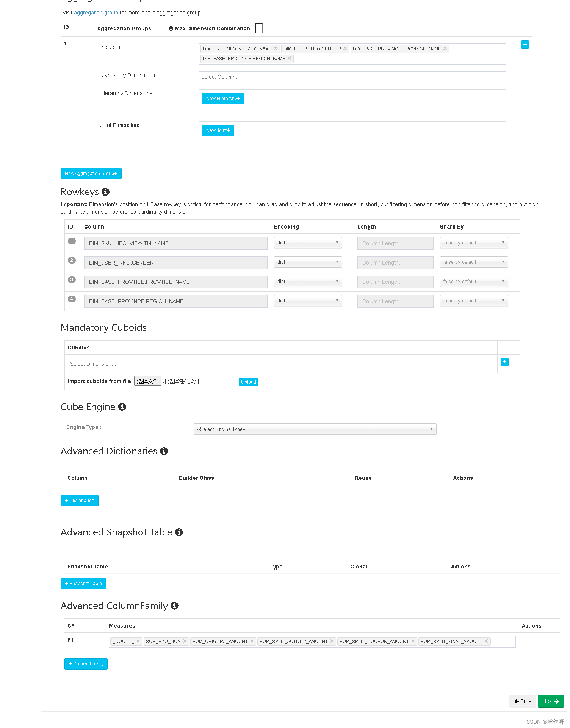Click Select Dimension cuboids field
The height and width of the screenshot is (728, 570).
coord(281,364)
